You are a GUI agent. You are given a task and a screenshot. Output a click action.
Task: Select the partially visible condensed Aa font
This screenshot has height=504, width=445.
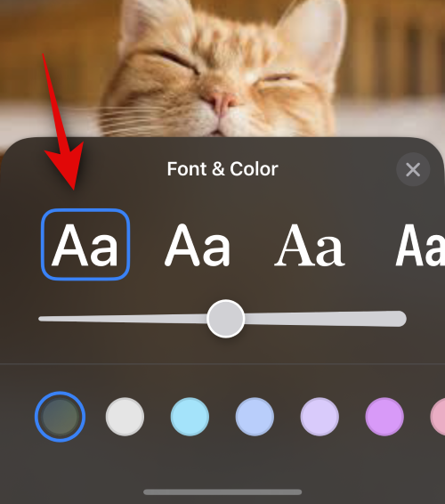click(x=420, y=245)
